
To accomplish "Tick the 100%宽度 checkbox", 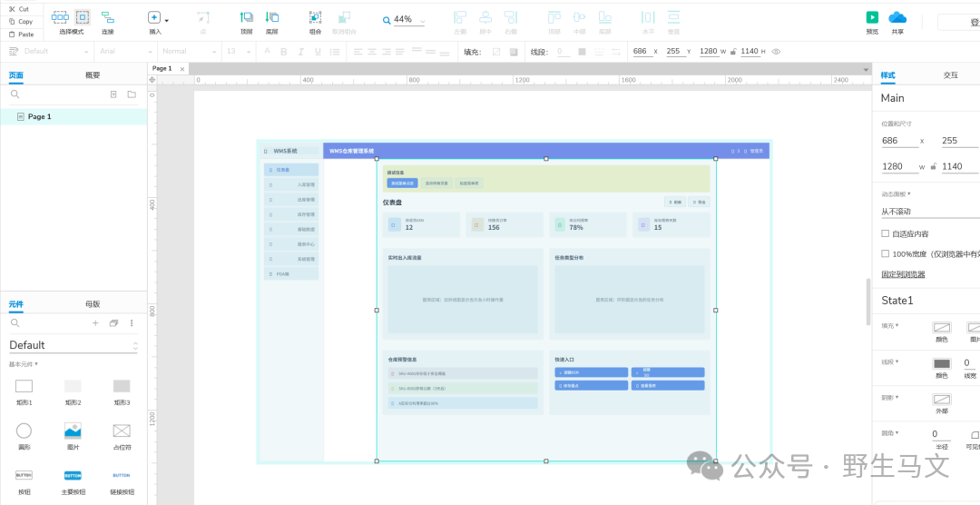I will pyautogui.click(x=886, y=254).
